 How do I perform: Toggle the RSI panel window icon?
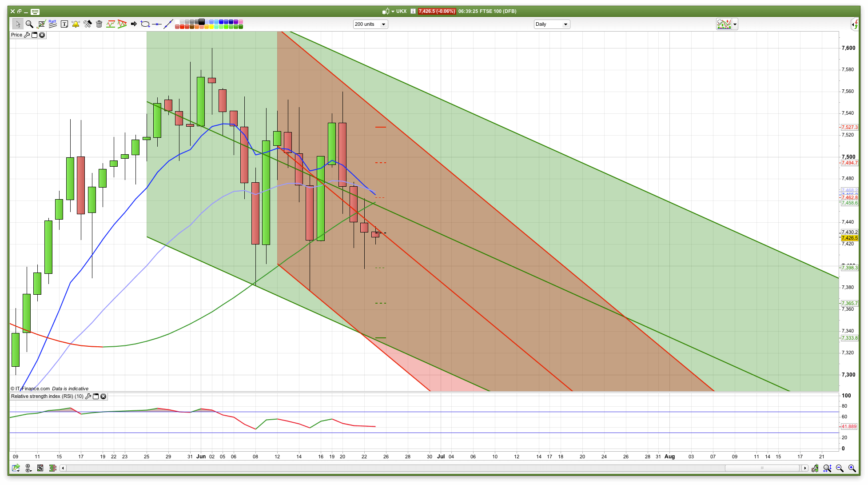click(x=96, y=396)
